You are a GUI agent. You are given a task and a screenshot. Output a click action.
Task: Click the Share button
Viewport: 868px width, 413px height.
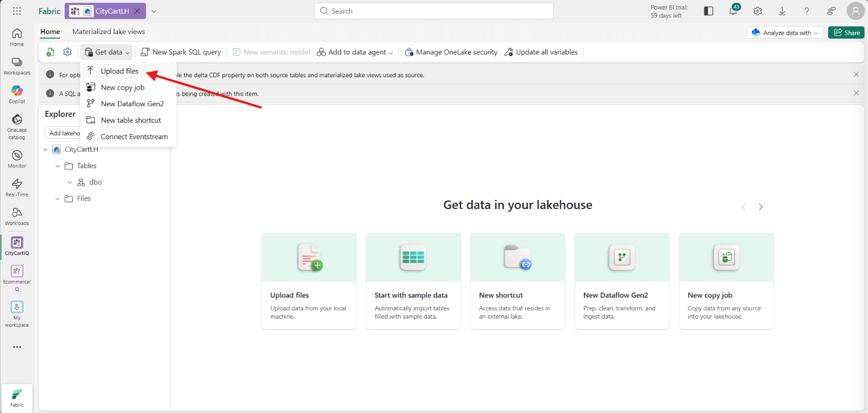point(846,33)
